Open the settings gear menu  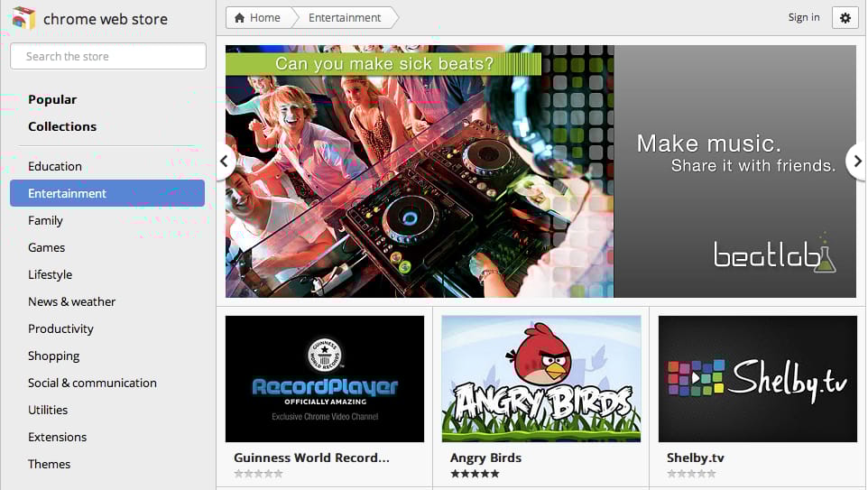tap(845, 18)
